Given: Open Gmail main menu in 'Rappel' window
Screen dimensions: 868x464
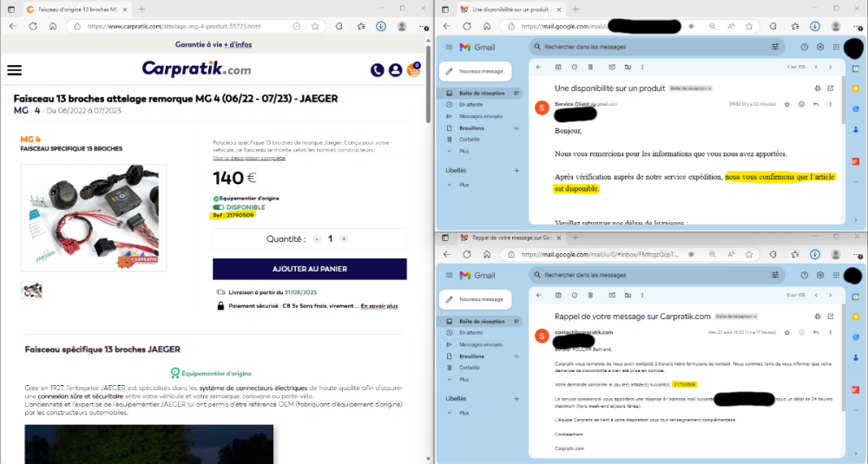Looking at the screenshot, I should (449, 275).
